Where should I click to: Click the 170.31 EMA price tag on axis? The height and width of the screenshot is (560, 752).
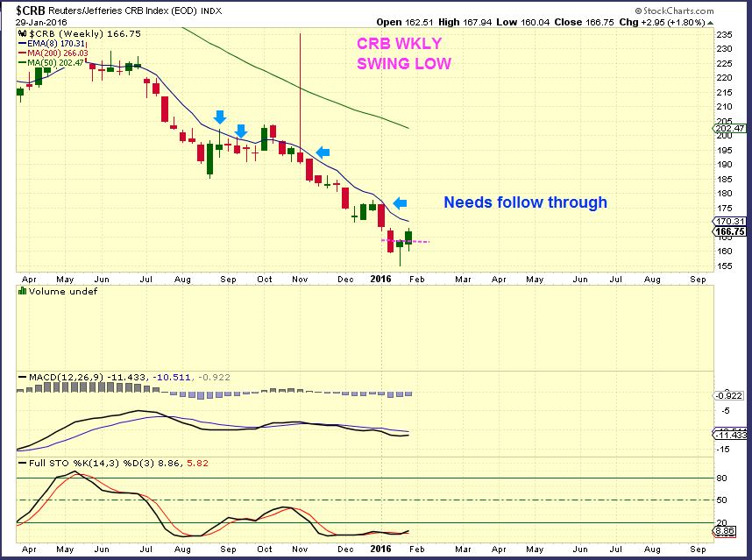click(729, 221)
